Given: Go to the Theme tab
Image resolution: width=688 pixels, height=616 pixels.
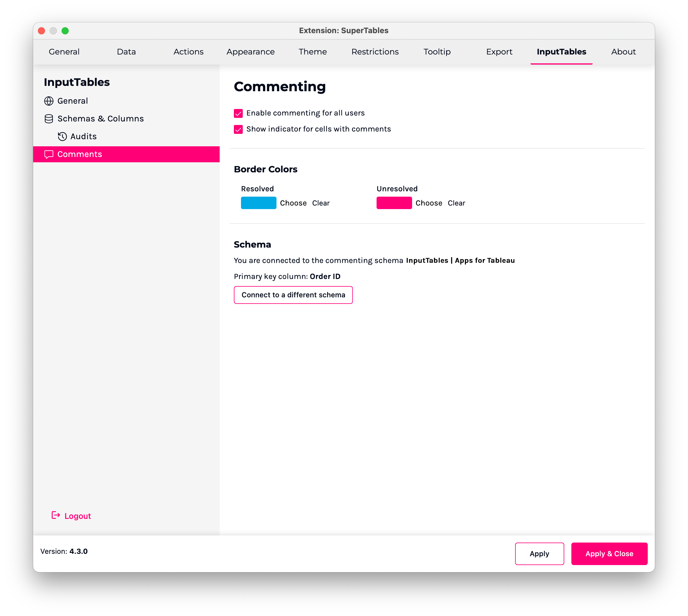Looking at the screenshot, I should pyautogui.click(x=313, y=52).
